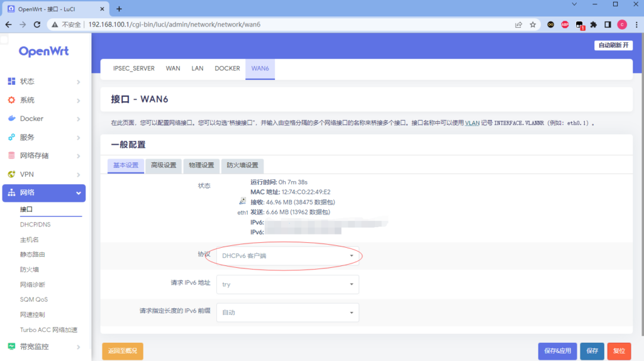Expand the 服务 menu chevron
Viewport: 644px width, 361px height.
[x=78, y=138]
